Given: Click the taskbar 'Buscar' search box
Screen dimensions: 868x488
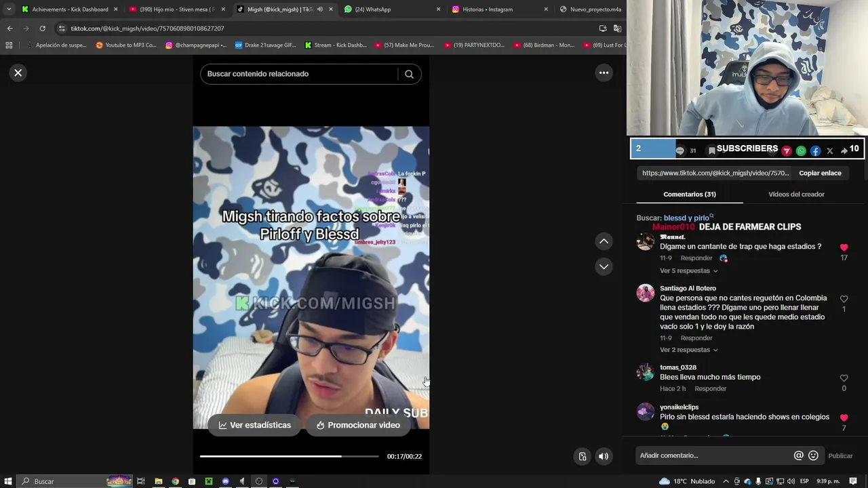Looking at the screenshot, I should click(x=75, y=481).
